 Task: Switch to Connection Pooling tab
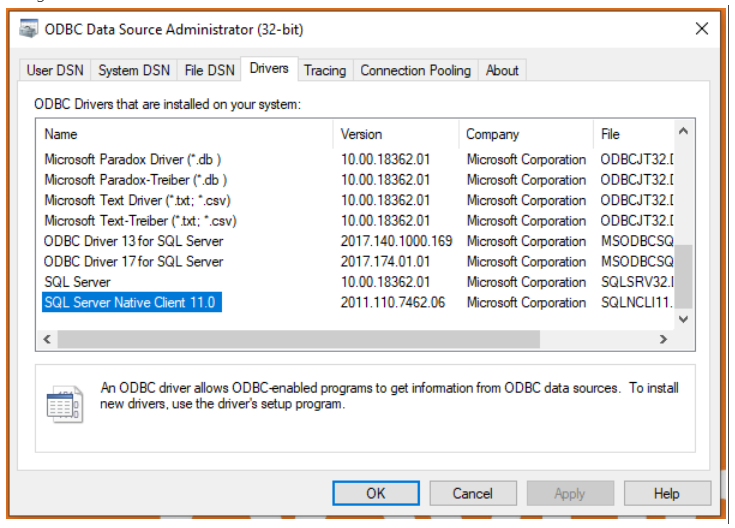pyautogui.click(x=415, y=70)
